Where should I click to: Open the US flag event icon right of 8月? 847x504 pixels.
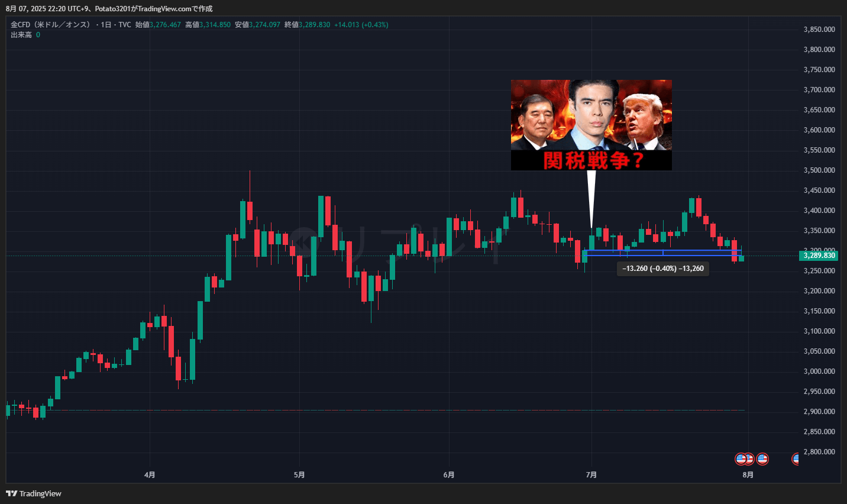click(x=762, y=458)
